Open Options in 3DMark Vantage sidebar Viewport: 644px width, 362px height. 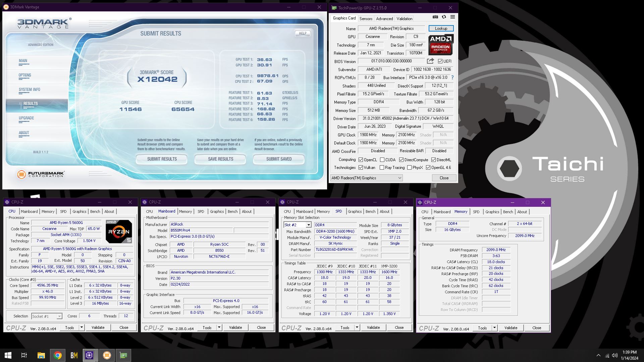(25, 75)
